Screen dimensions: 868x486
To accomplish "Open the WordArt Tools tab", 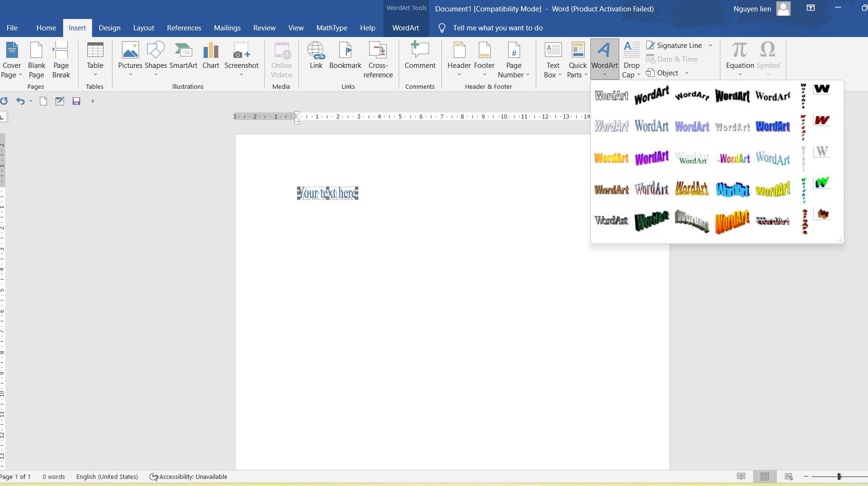I will click(406, 28).
